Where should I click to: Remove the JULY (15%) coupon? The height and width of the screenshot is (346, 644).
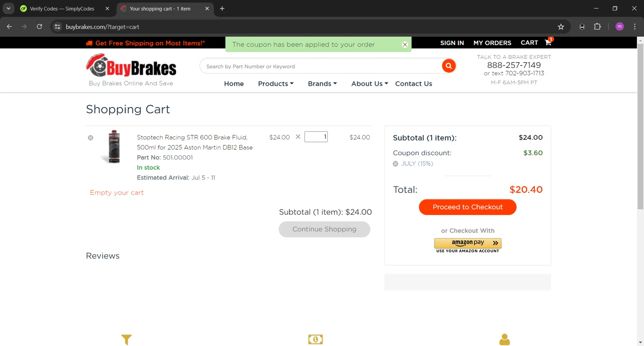click(395, 164)
